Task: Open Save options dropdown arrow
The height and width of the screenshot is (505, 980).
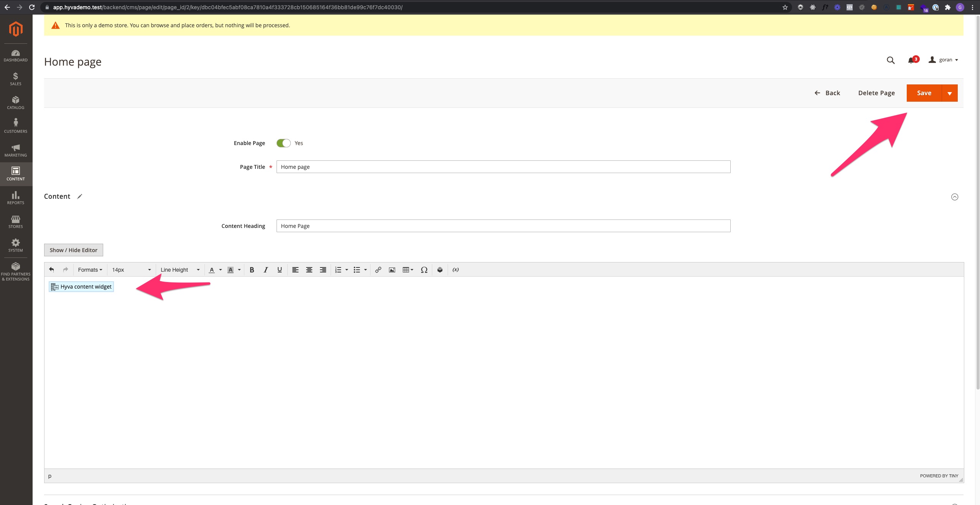Action: 950,93
